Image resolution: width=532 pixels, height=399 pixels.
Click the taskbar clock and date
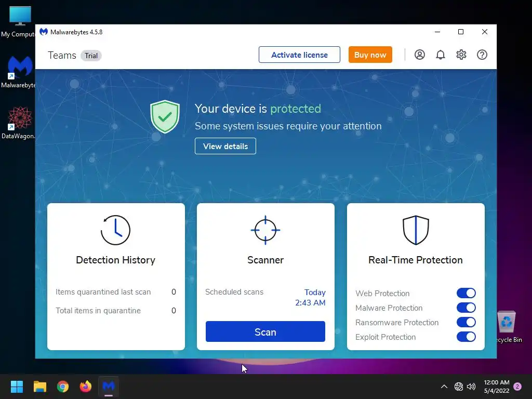tap(496, 387)
